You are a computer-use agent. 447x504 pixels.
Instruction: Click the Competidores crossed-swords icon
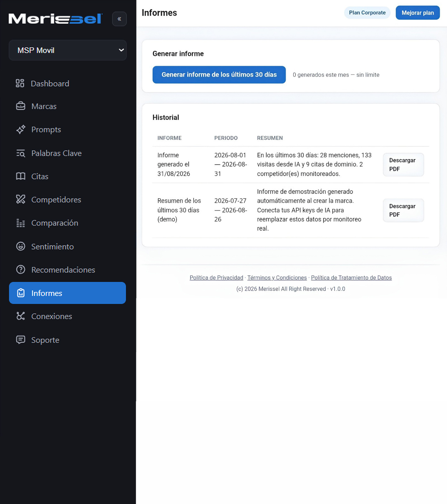click(x=21, y=199)
